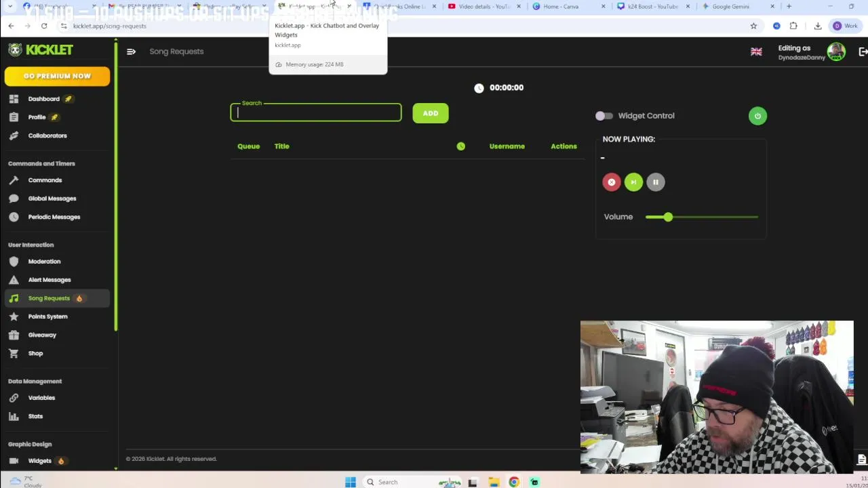Screen dimensions: 868x488
Task: Open Giveaway page
Action: point(42,335)
